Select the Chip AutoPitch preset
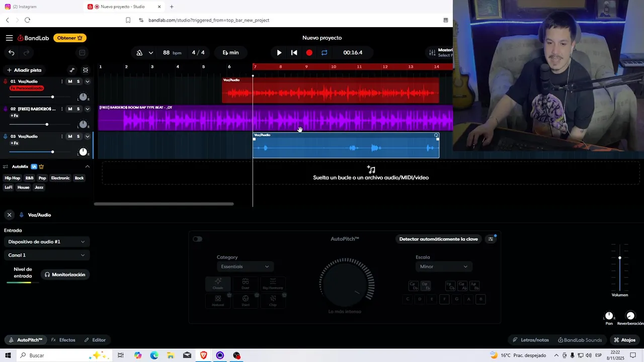The image size is (644, 362). (273, 301)
